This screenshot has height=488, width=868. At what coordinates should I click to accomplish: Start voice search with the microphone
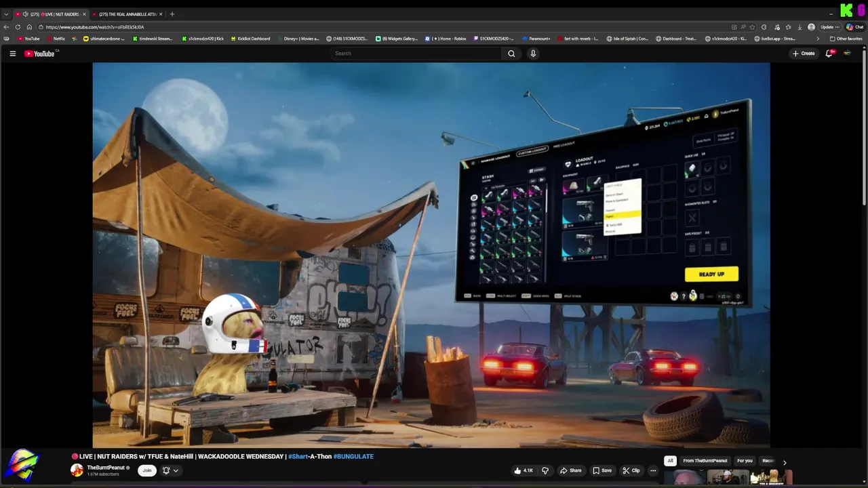pos(533,54)
